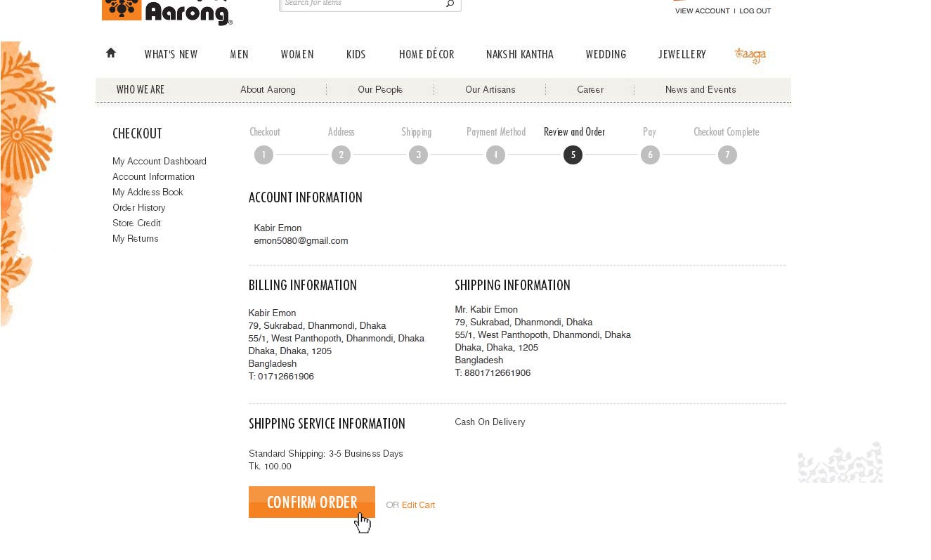Click the Tk. 100.00 shipping cost
This screenshot has width=931, height=560.
pos(270,467)
